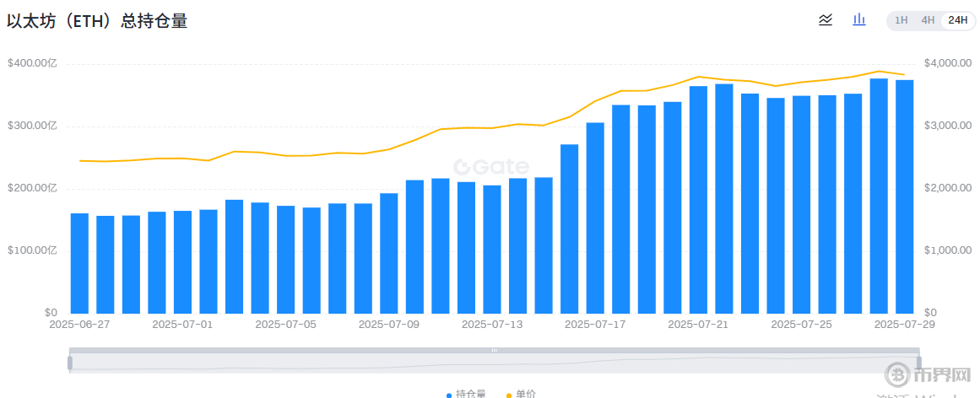This screenshot has height=398, width=980.
Task: Click the $300.00亿 axis label
Action: click(32, 126)
